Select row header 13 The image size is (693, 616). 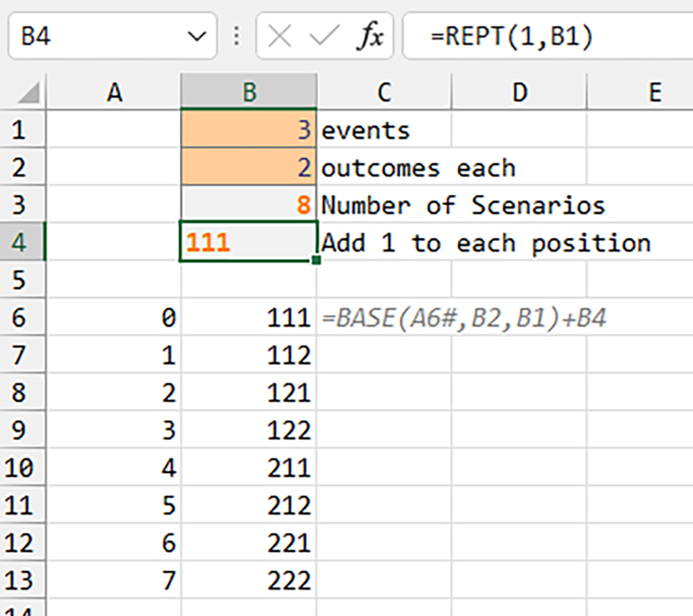coord(23,581)
